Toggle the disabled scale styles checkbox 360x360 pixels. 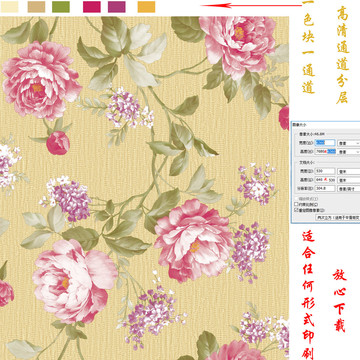pos(296,199)
